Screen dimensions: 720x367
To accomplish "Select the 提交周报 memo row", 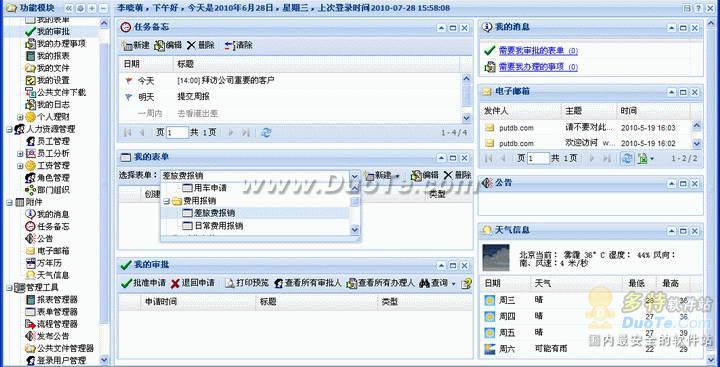I will [x=290, y=97].
